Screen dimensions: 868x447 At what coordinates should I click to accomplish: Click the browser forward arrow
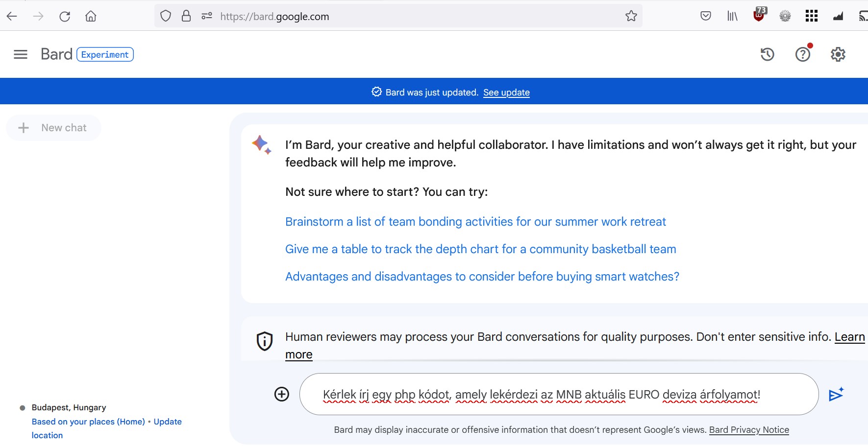click(38, 16)
